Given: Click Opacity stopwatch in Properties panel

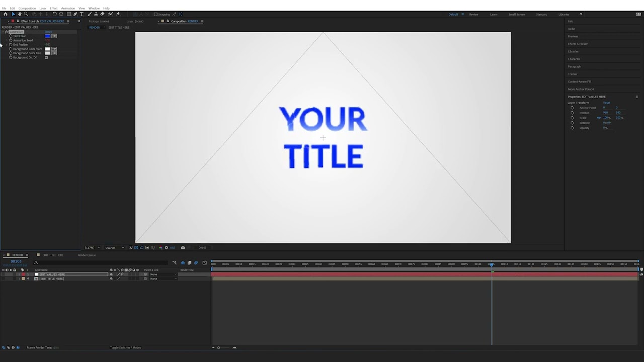Looking at the screenshot, I should tap(572, 128).
